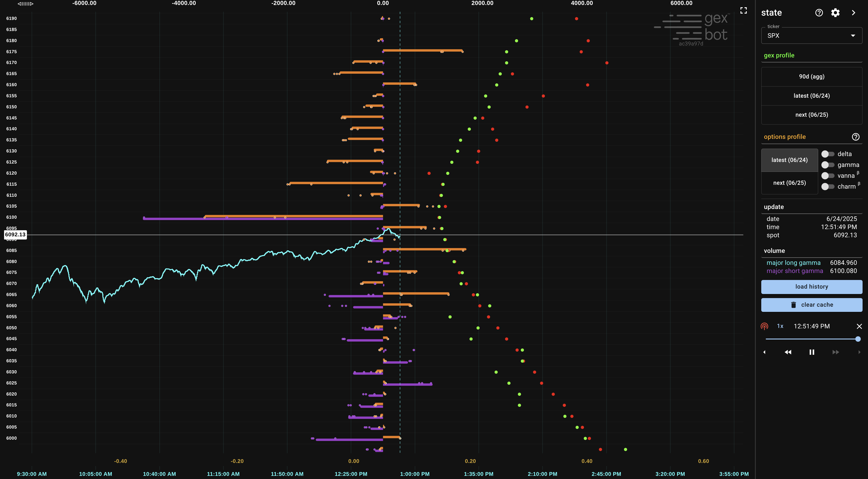Screen dimensions: 868x479
Task: Click the help icon beside state title
Action: pyautogui.click(x=819, y=13)
